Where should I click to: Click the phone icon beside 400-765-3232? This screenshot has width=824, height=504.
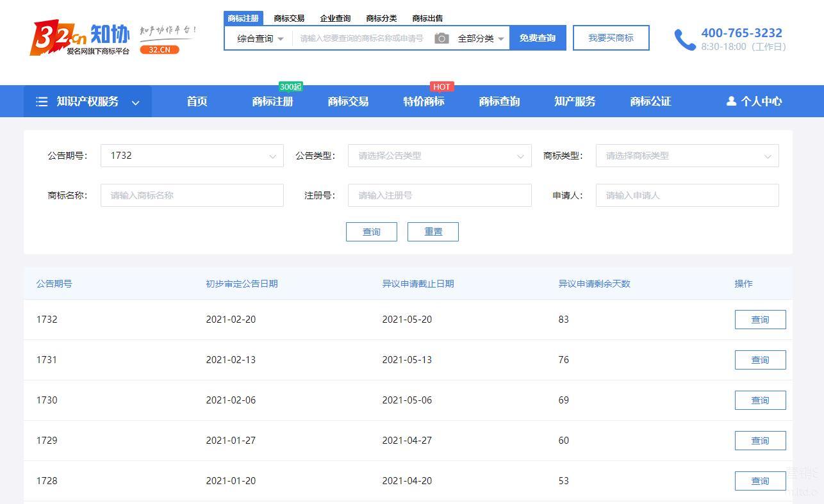point(684,40)
